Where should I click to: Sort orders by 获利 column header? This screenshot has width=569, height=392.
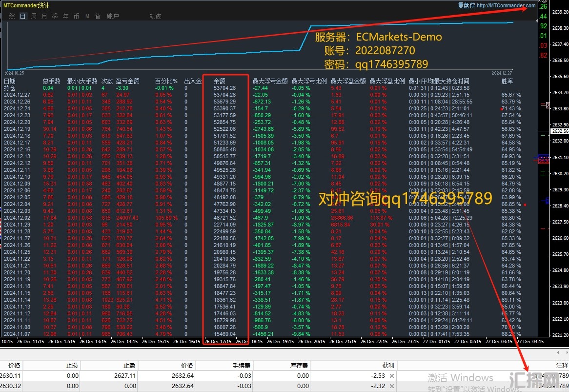click(x=388, y=365)
